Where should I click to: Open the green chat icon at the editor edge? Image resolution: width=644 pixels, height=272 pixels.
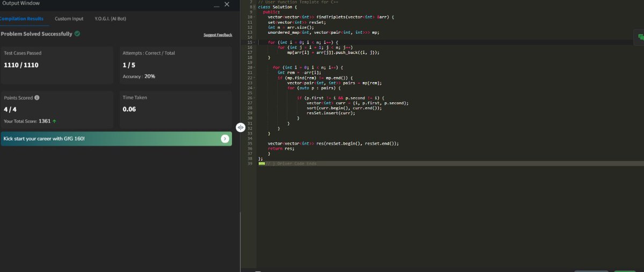tap(640, 37)
